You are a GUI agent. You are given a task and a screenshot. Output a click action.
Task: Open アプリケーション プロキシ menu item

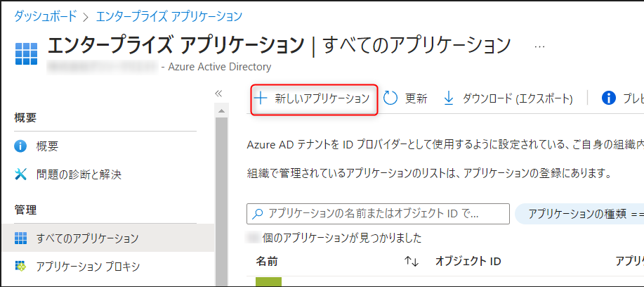coord(88,266)
